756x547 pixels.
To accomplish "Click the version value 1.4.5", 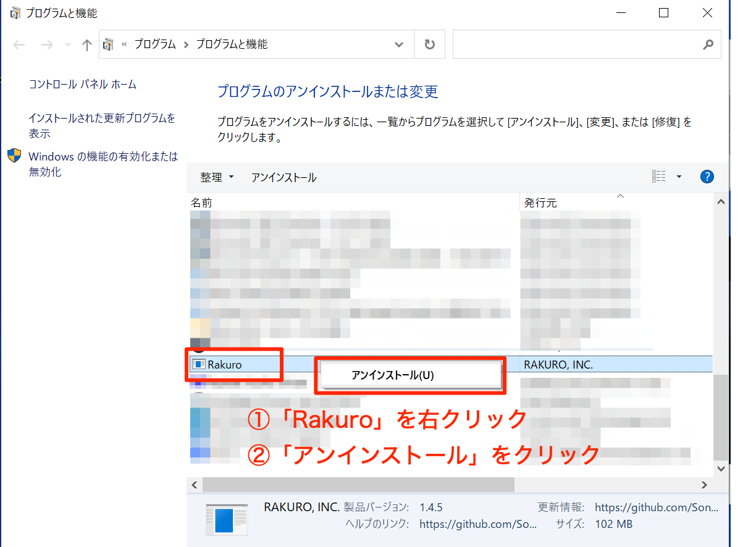I will (x=430, y=507).
